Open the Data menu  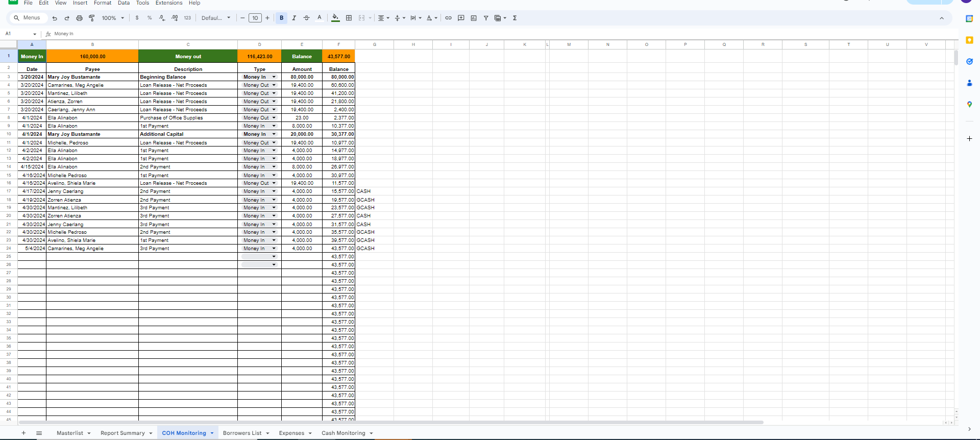click(124, 3)
